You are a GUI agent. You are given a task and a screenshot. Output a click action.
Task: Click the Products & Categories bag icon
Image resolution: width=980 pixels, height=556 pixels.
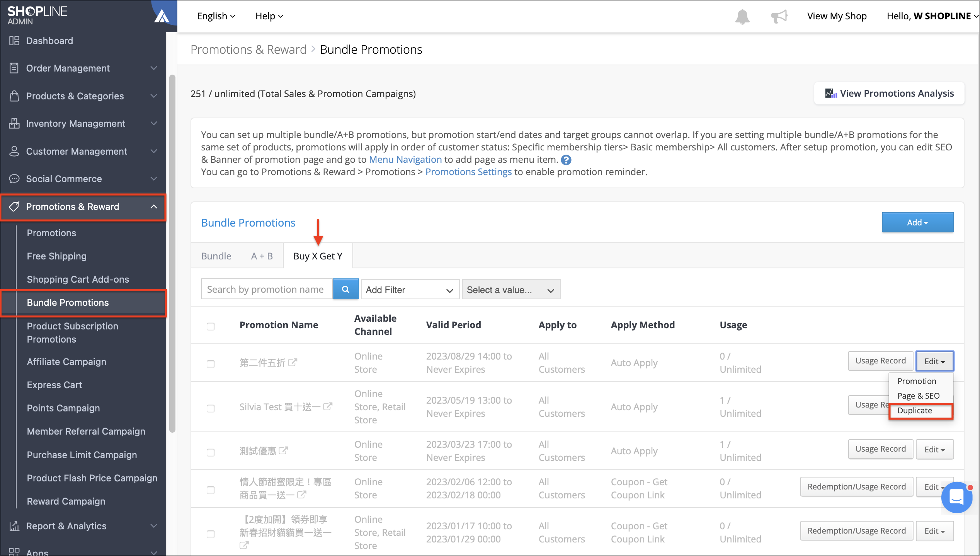pyautogui.click(x=14, y=96)
